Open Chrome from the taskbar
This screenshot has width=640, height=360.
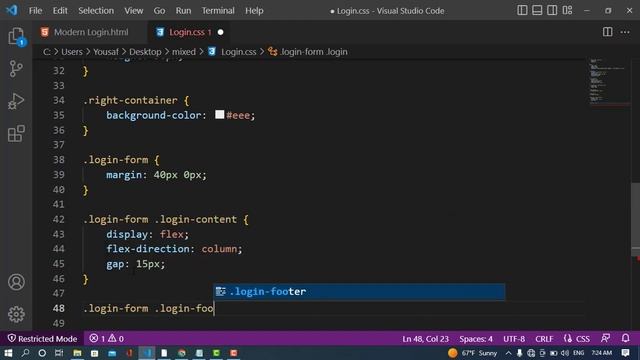182,353
